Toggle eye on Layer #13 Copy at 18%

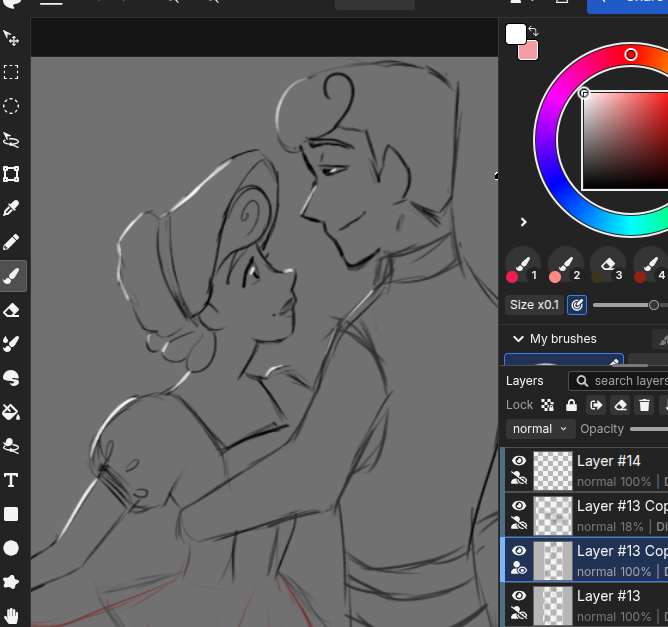[x=519, y=506]
